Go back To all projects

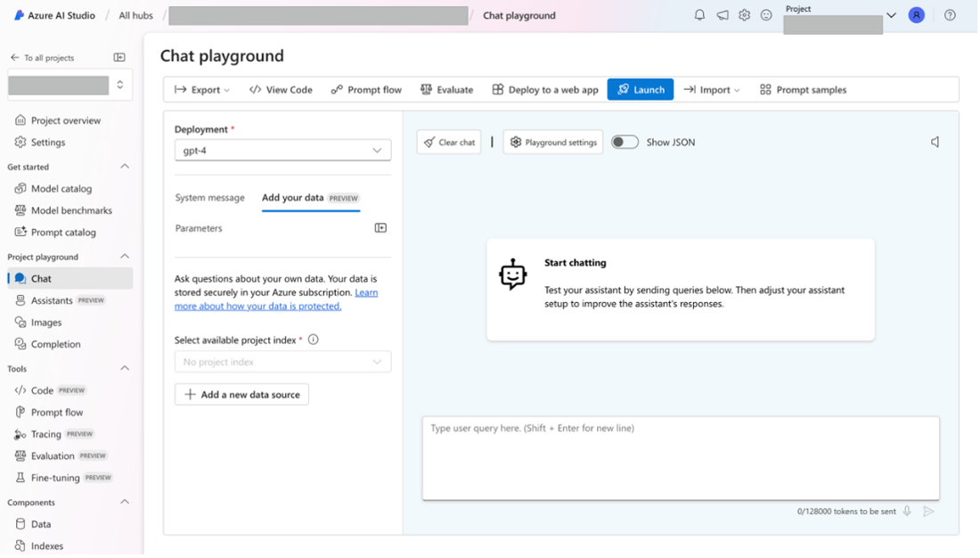(x=43, y=58)
